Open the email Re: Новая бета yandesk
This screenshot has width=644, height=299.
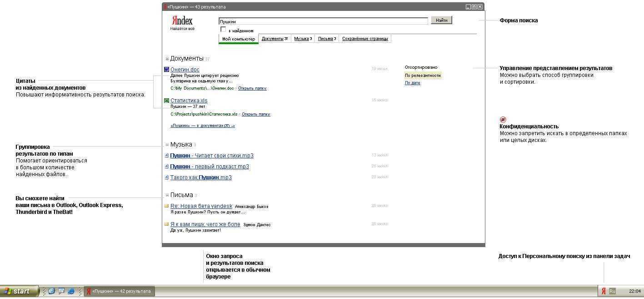point(201,206)
